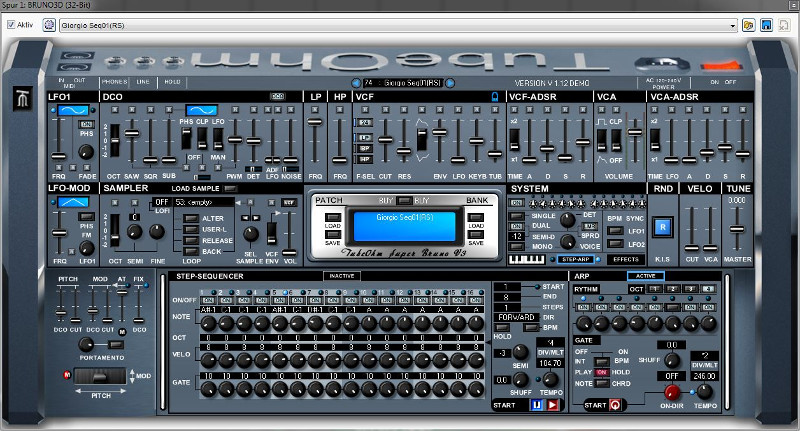The image size is (800, 431).
Task: Click the pitch bend wheel
Action: pyautogui.click(x=100, y=376)
